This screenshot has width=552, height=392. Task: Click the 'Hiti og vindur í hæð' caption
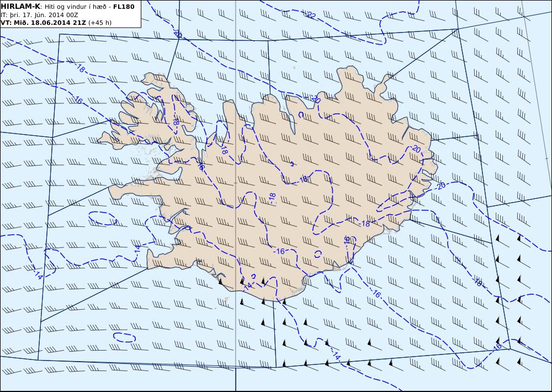[x=75, y=7]
